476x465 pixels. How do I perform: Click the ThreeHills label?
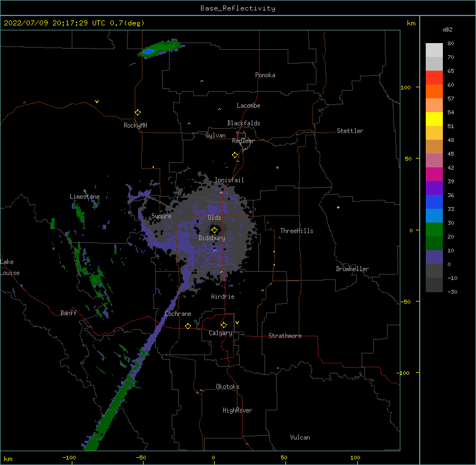pos(297,231)
